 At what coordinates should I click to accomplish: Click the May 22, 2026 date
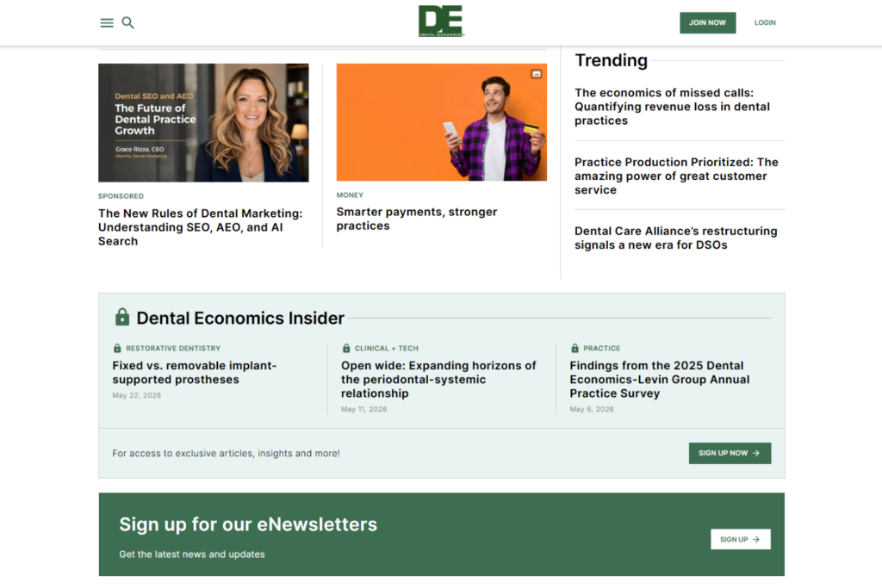[137, 395]
